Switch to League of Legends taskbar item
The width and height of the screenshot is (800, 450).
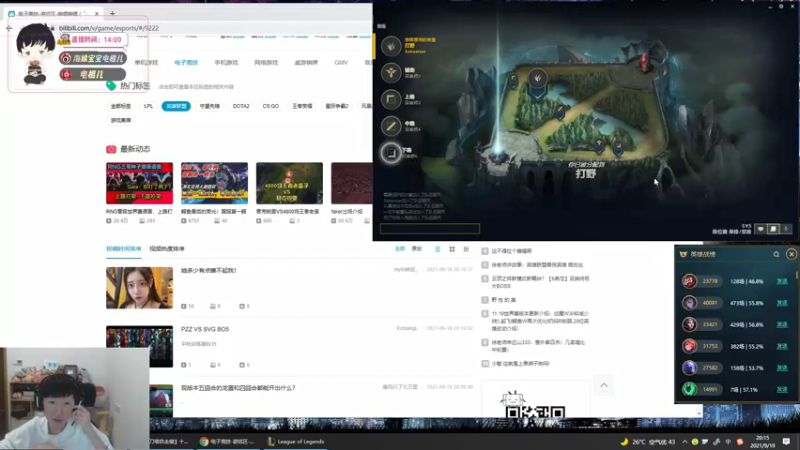(296, 442)
